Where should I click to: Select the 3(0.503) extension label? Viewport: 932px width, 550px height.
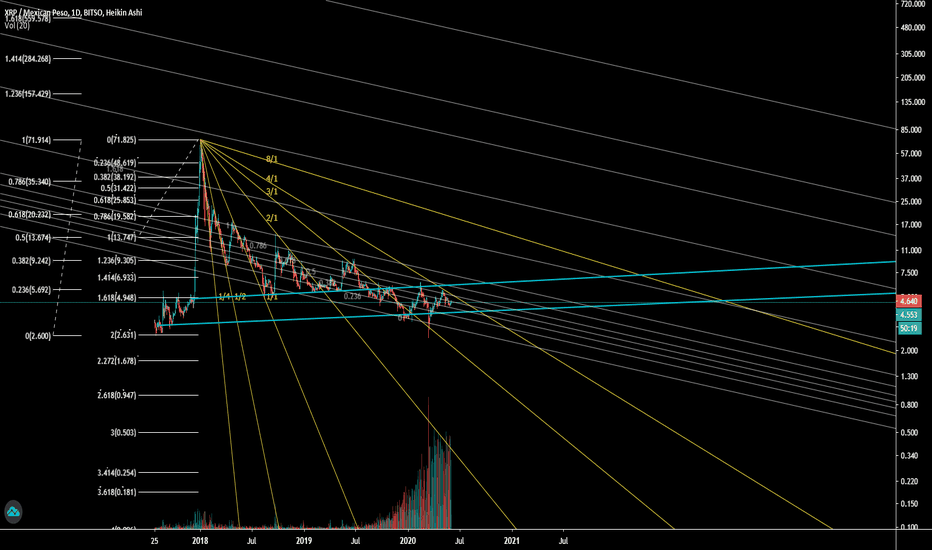coord(123,433)
